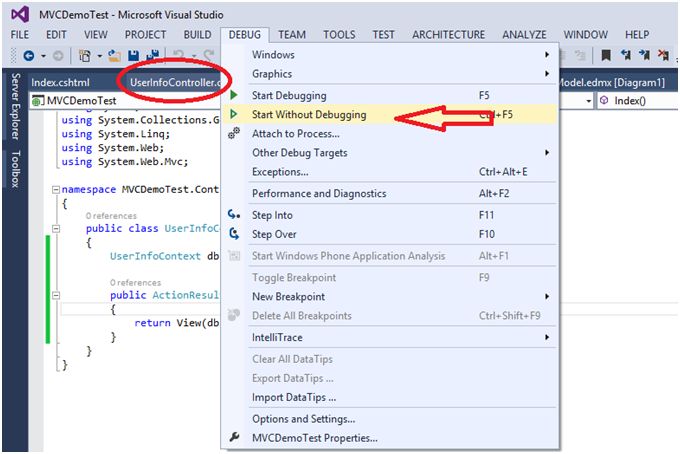Choose Attach to Process...
This screenshot has width=680, height=454.
pyautogui.click(x=390, y=134)
